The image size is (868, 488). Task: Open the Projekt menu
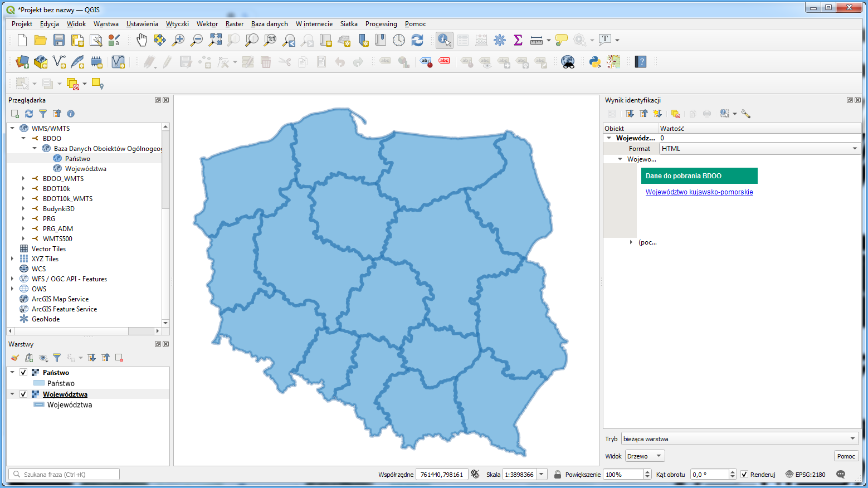(22, 24)
